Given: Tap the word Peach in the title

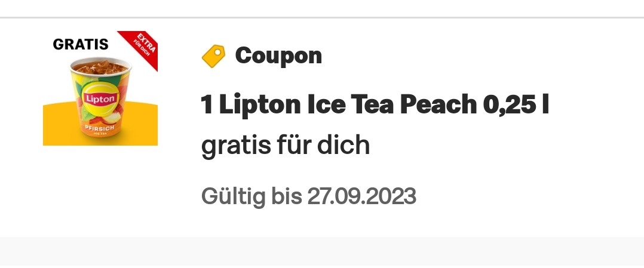Looking at the screenshot, I should pos(438,105).
